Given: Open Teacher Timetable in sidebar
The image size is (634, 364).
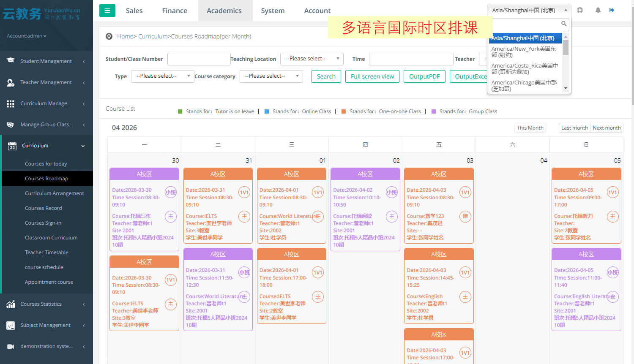Looking at the screenshot, I should [x=46, y=253].
